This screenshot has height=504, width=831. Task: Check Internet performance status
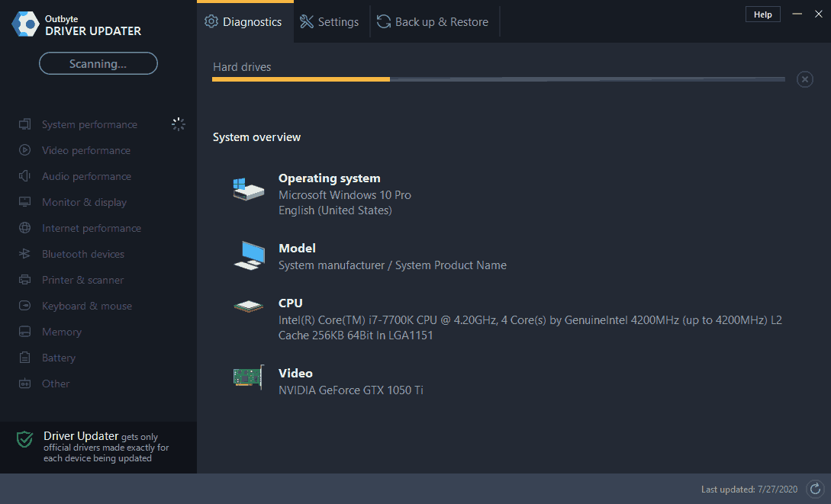tap(91, 228)
